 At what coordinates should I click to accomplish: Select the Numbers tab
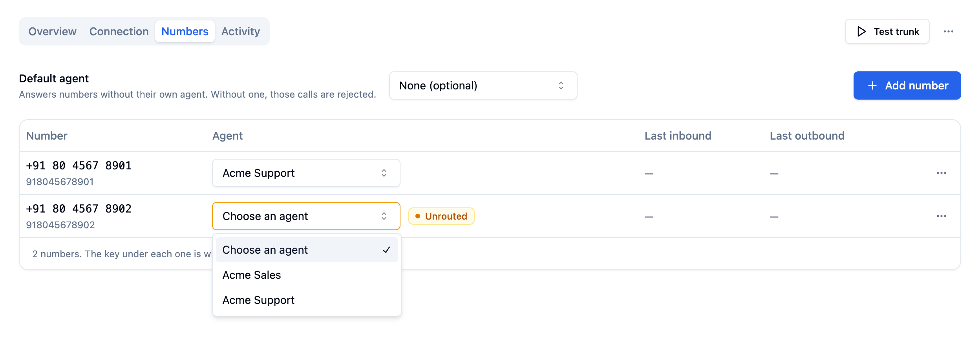[185, 31]
